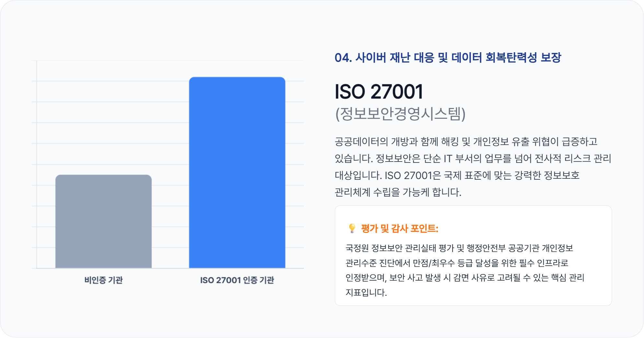The width and height of the screenshot is (644, 338).
Task: Click the line starting "대상입니다. ISO 27001은"
Action: click(x=457, y=175)
